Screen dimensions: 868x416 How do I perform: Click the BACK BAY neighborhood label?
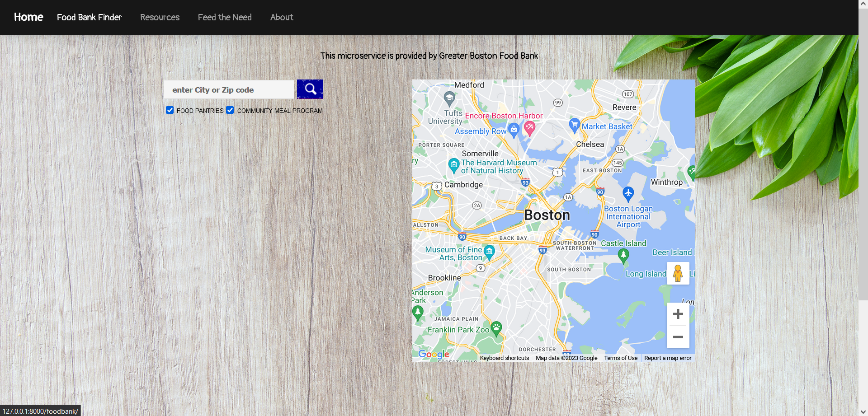tap(513, 238)
